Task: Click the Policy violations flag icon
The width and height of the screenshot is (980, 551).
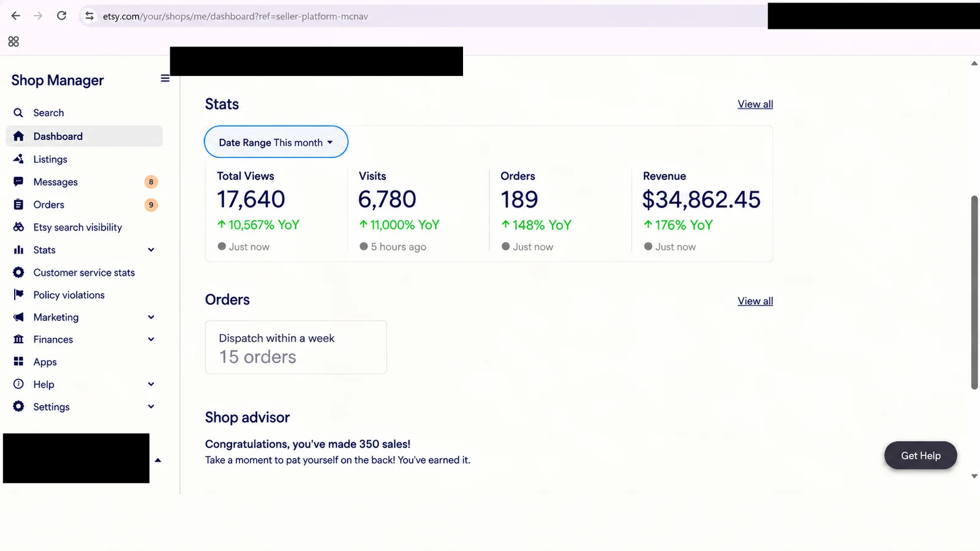Action: [18, 294]
